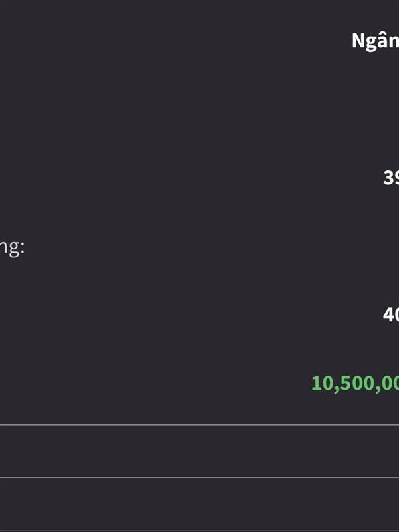Image resolution: width=399 pixels, height=532 pixels.
Task: Select the empty row between the two dividers
Action: click(199, 451)
